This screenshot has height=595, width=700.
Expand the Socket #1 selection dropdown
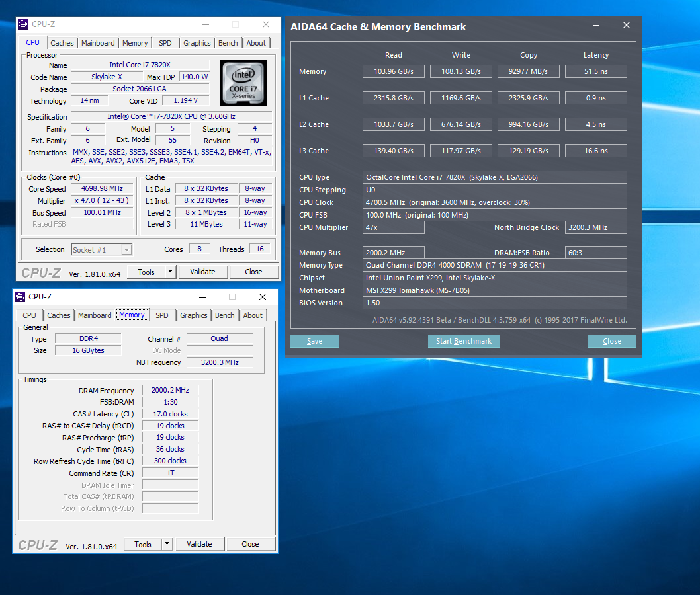127,250
